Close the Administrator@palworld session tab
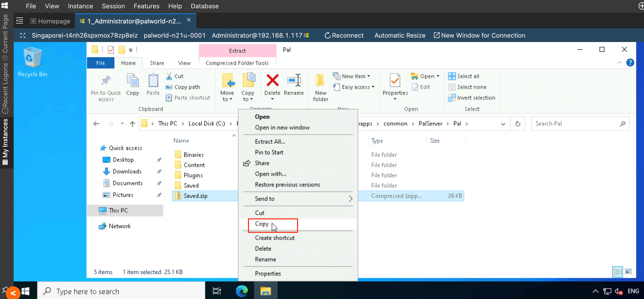Screen dimensions: 644x299 click(x=189, y=20)
